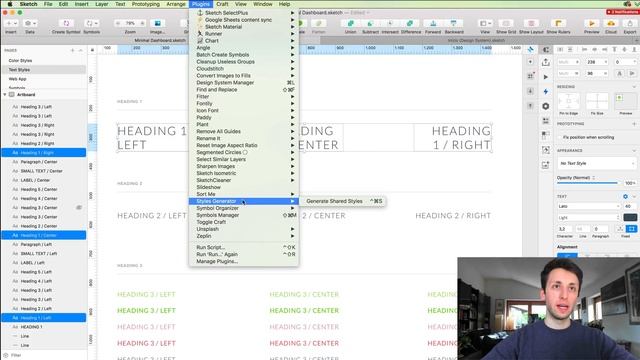Select Styles Generator in Plugins menu
The image size is (640, 360).
tap(244, 201)
